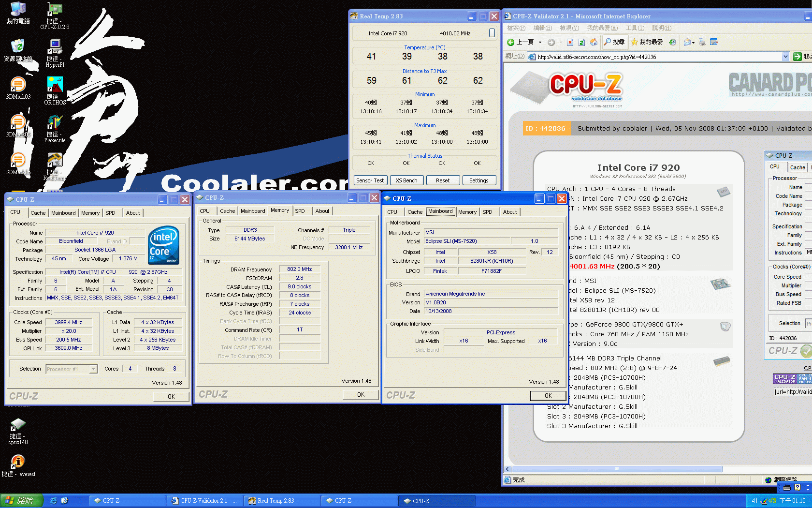Open Favorites star button in IE toolbar
Screen dimensions: 812x508
click(x=647, y=42)
